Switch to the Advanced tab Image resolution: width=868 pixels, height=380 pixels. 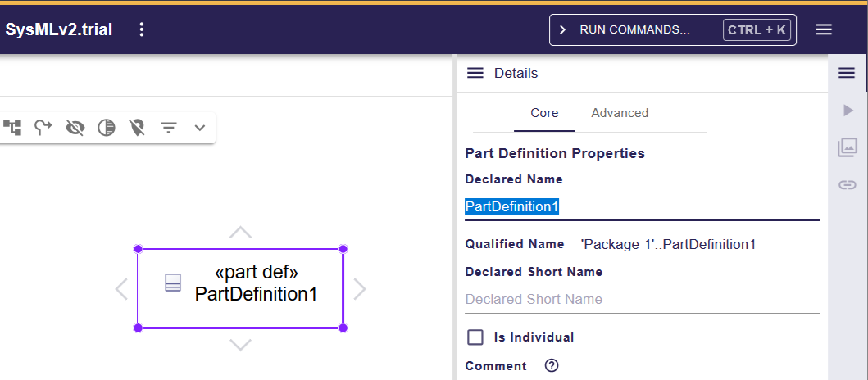[x=620, y=113]
